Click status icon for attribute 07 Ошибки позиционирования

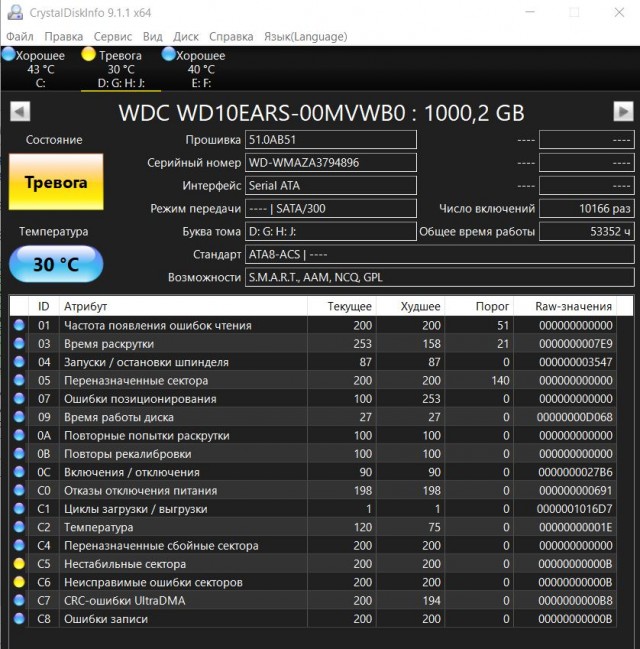click(19, 399)
